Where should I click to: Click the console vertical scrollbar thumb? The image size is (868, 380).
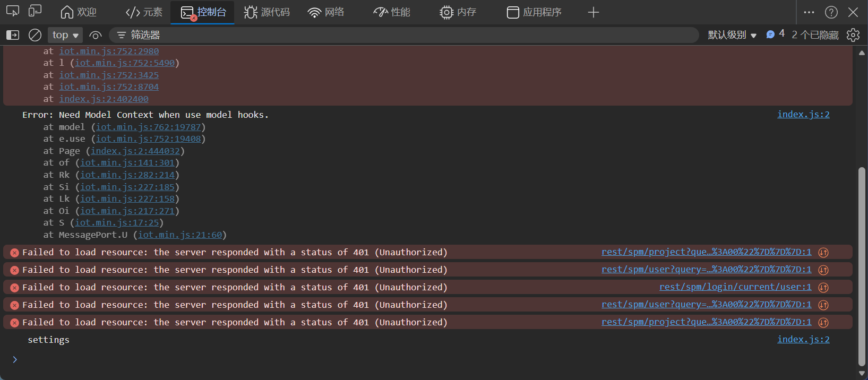862,266
